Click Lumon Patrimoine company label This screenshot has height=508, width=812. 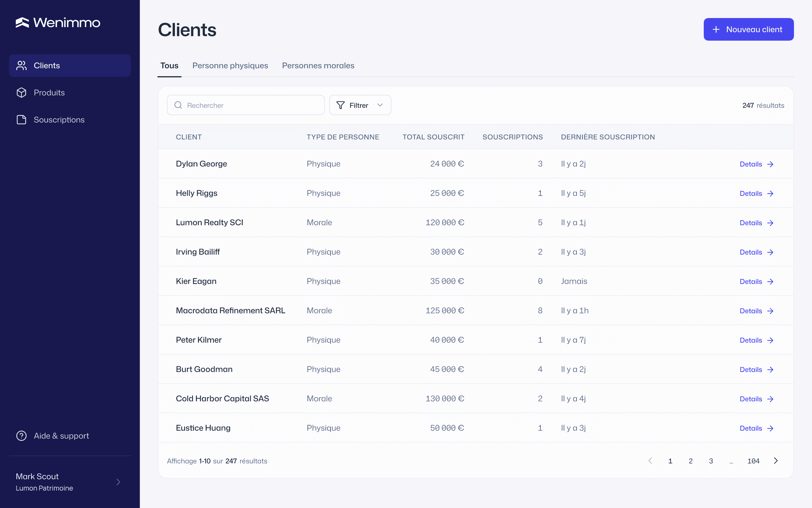(44, 488)
